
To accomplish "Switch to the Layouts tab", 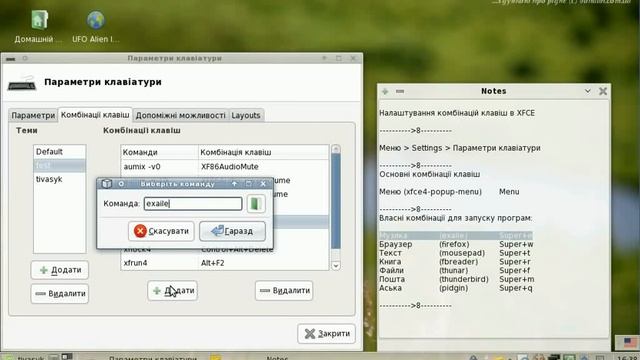I will [246, 116].
